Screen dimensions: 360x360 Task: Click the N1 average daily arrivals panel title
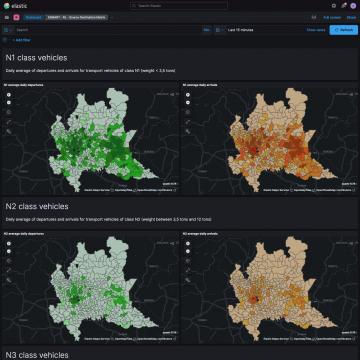tap(200, 85)
